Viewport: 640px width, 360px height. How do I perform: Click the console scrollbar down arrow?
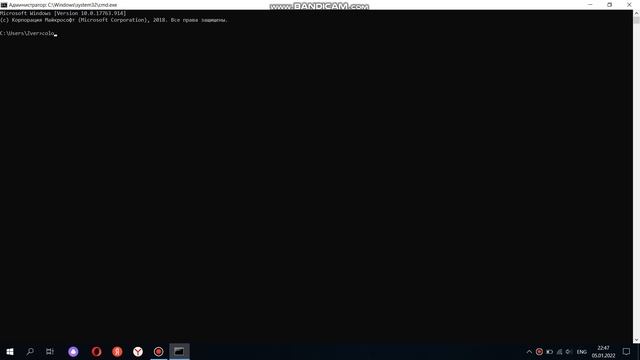click(x=636, y=340)
